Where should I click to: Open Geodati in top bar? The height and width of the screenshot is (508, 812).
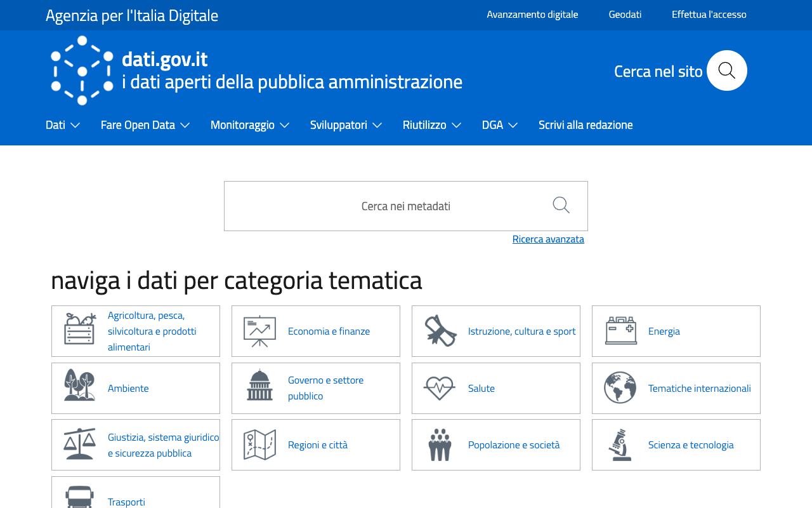click(x=625, y=14)
